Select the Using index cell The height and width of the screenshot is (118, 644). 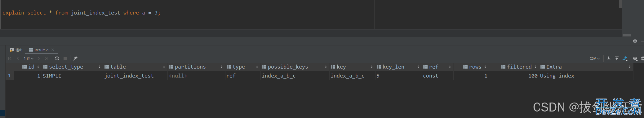click(x=586, y=76)
